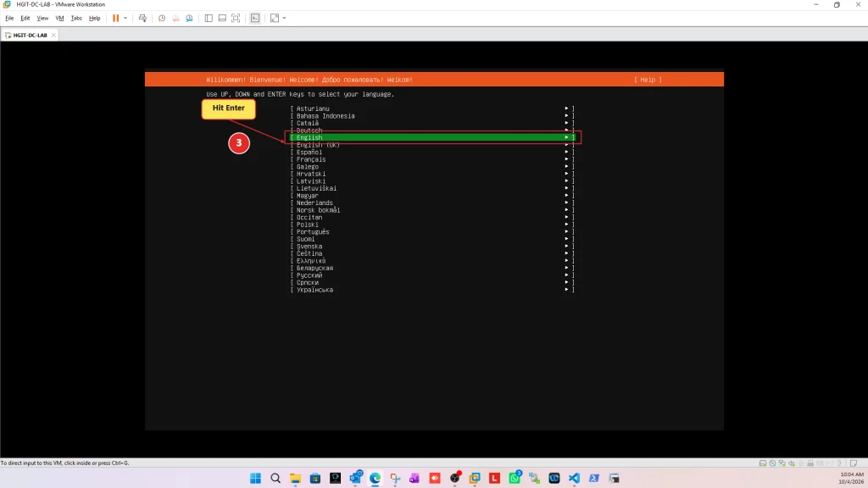Open the VM menu

(x=60, y=19)
